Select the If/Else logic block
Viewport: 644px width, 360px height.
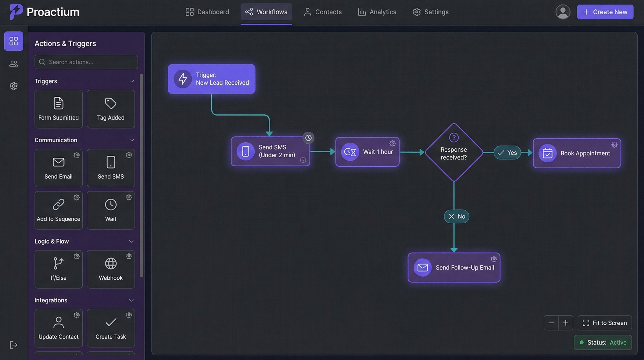point(59,269)
